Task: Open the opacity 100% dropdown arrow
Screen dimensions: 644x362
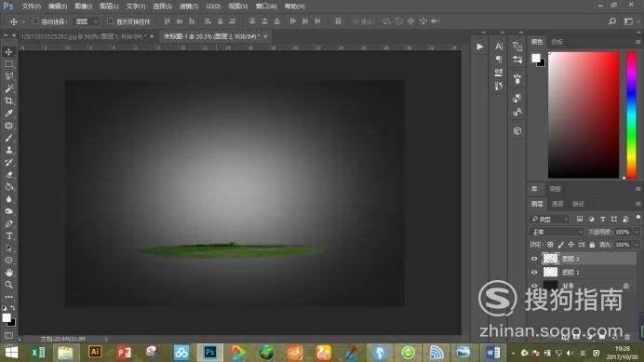Action: click(x=637, y=232)
